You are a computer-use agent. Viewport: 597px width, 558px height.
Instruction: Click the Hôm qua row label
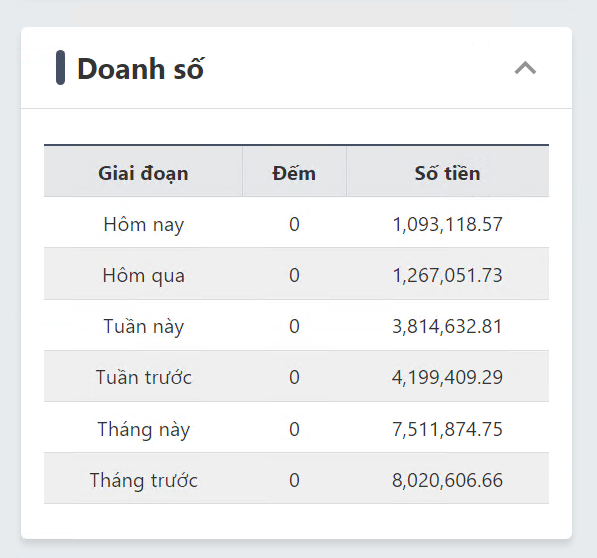coord(144,275)
